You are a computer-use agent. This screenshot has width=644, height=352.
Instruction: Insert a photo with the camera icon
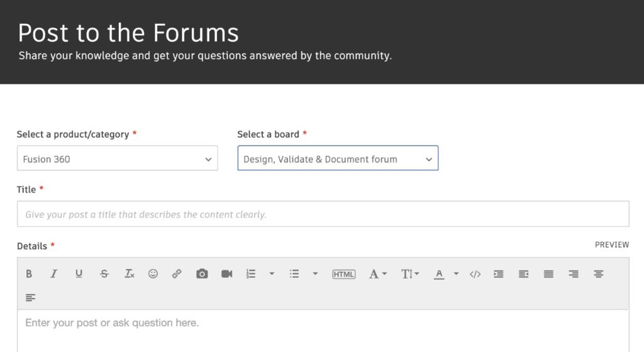202,274
